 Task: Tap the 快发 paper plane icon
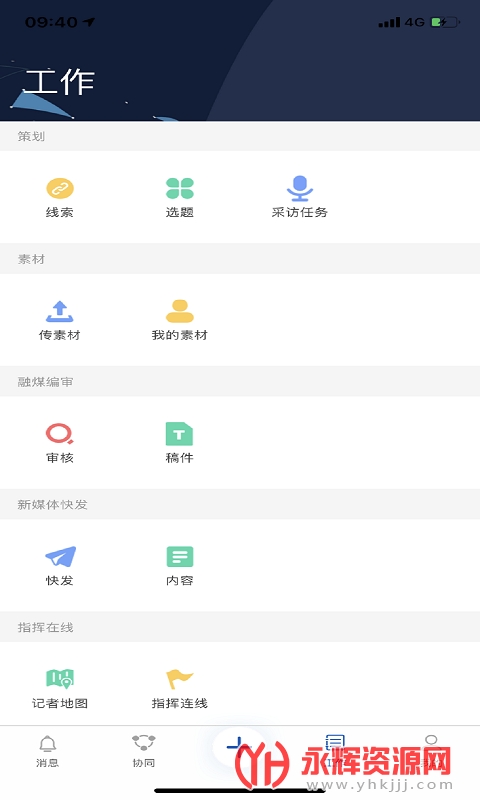[x=60, y=557]
